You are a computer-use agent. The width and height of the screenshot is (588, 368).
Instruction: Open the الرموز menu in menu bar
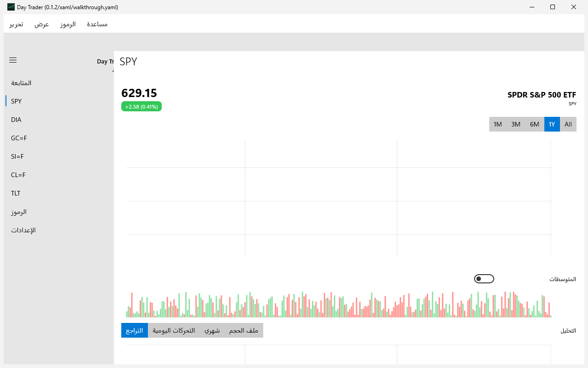[68, 24]
